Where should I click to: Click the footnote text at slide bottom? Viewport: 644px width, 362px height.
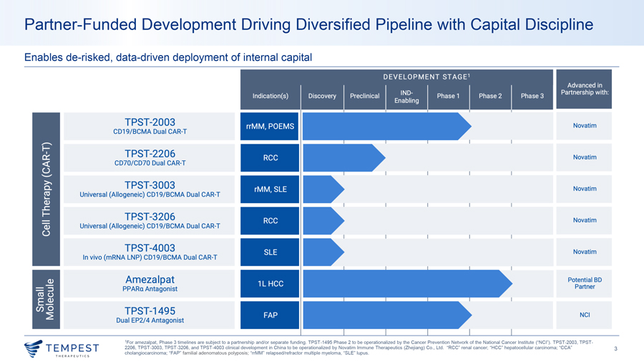pos(358,348)
